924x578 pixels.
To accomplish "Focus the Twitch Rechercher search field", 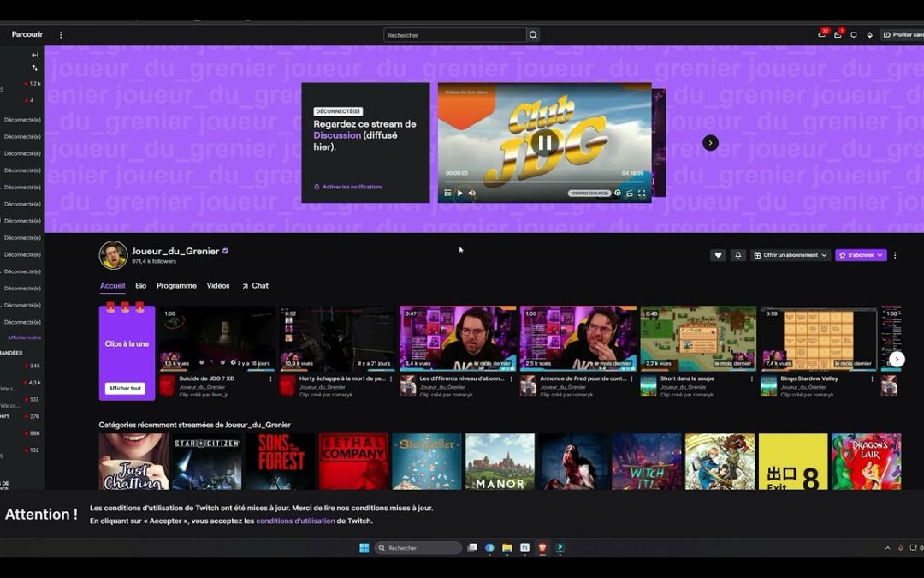I will [x=455, y=35].
